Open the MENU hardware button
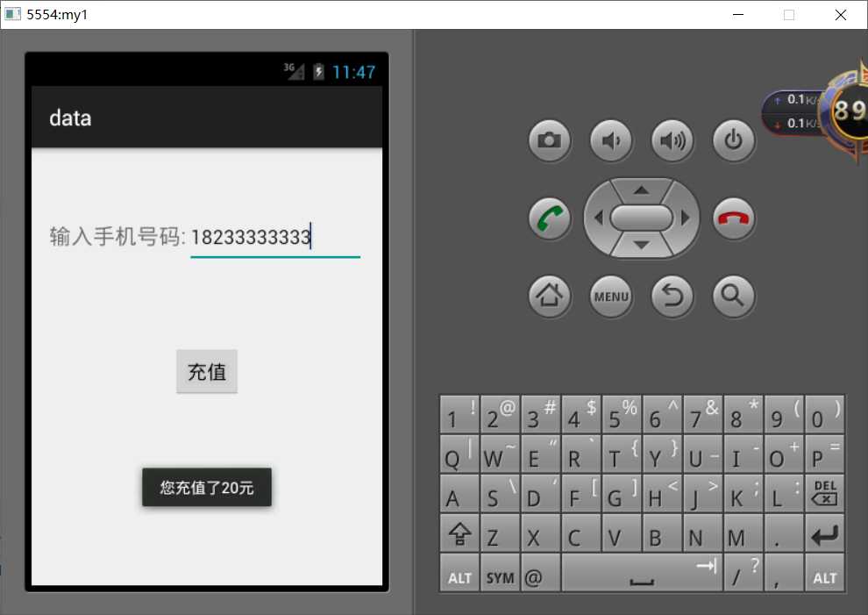 coord(610,297)
